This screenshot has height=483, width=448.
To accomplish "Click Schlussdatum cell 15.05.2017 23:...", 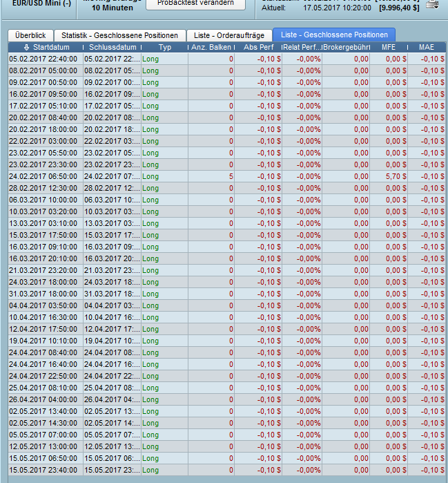I will tap(112, 470).
